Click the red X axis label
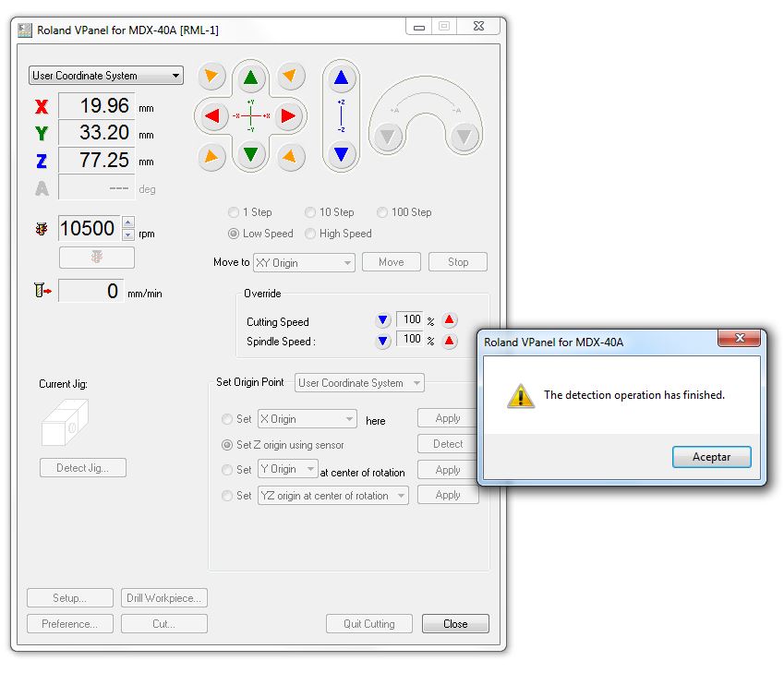784x685 pixels. pos(42,106)
